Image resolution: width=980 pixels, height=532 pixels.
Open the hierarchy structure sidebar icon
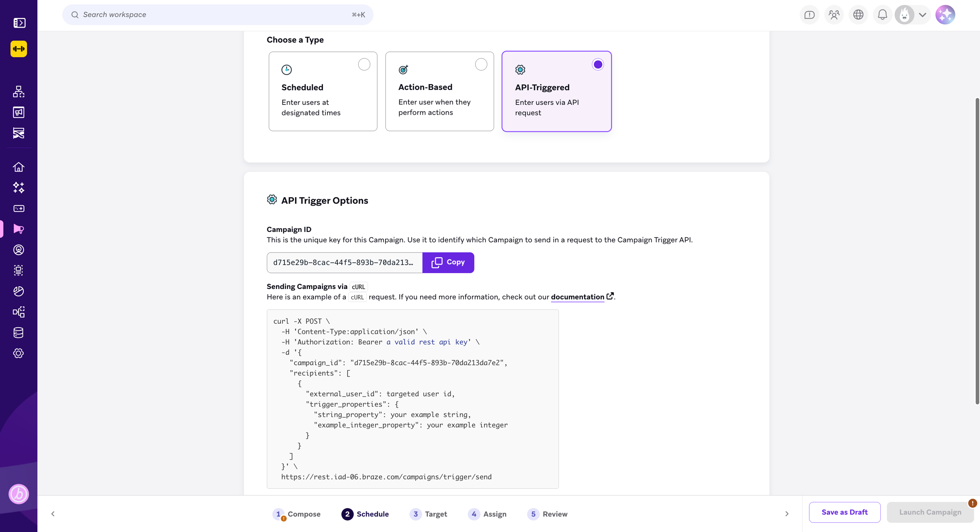[x=19, y=92]
